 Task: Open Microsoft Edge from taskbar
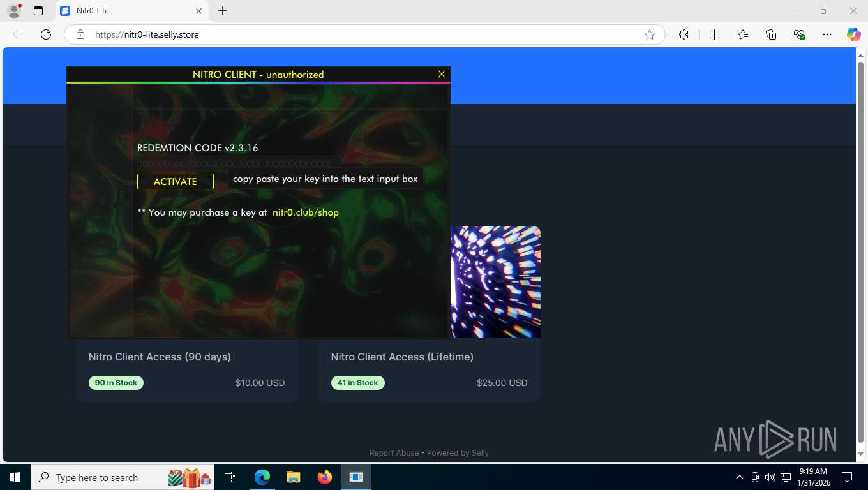pos(262,477)
